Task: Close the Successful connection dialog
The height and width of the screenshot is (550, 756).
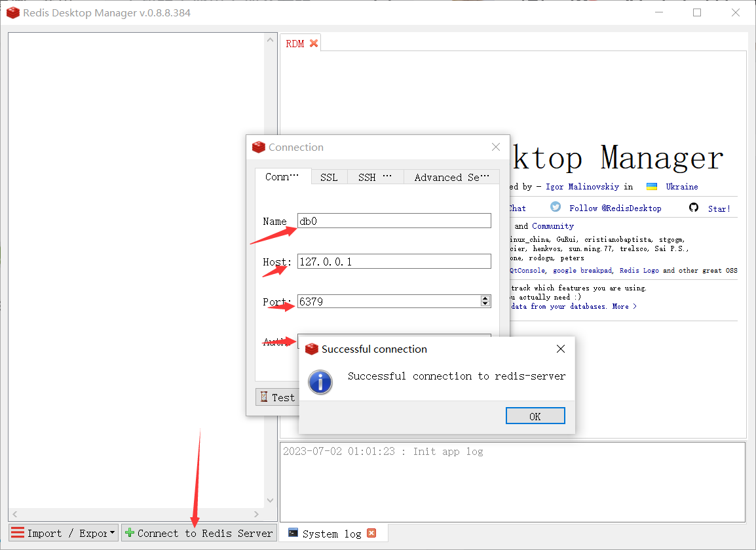Action: tap(560, 349)
